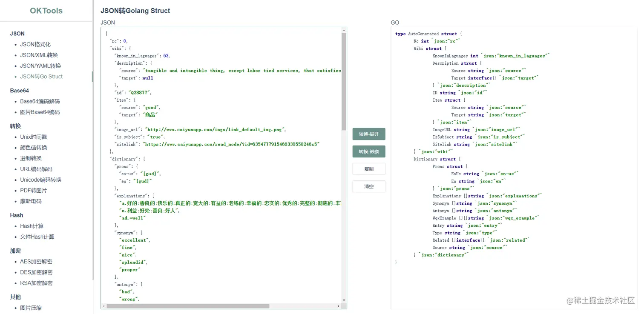Click WqxExample [][]string line in GO output
Viewport: 644px width, 314px height.
tap(486, 218)
